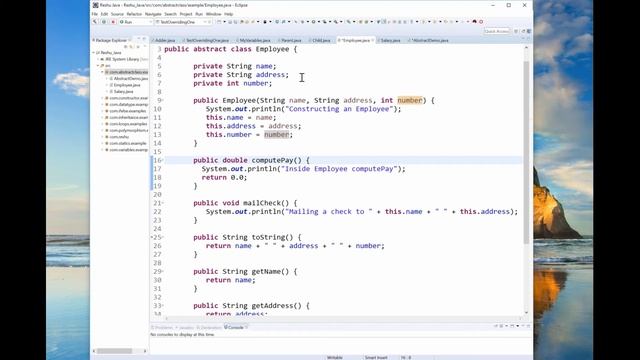This screenshot has width=640, height=360.
Task: Switch to the Parent.java editor tab
Action: click(x=291, y=40)
